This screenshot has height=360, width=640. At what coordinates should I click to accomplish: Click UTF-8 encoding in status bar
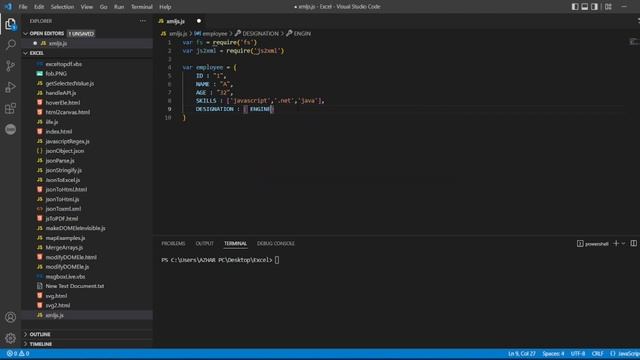click(x=578, y=353)
